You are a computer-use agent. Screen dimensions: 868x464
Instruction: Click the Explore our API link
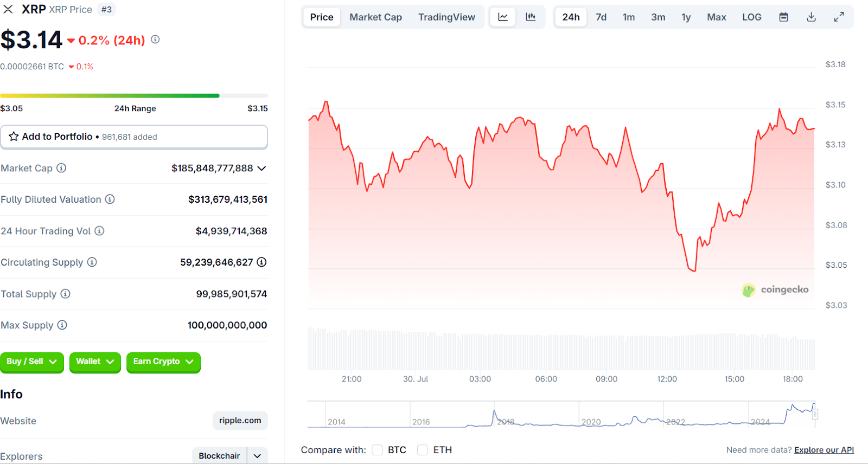[x=824, y=450]
